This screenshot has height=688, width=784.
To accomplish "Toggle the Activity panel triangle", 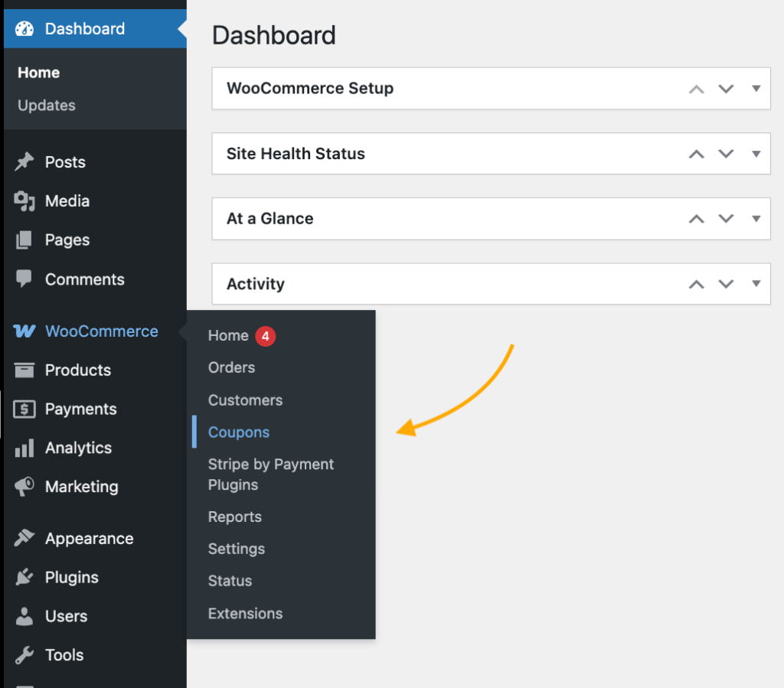I will click(x=756, y=284).
